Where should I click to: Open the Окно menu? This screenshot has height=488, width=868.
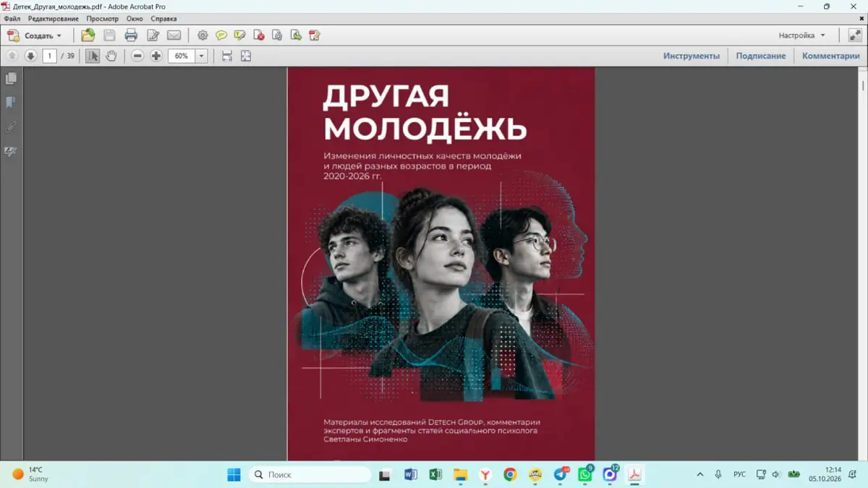point(135,19)
